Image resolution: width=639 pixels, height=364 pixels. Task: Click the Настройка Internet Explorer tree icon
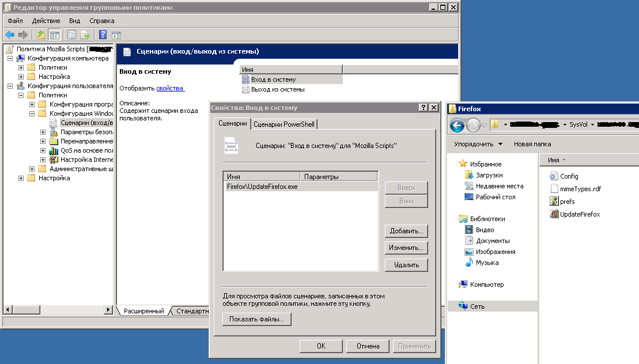coord(54,160)
